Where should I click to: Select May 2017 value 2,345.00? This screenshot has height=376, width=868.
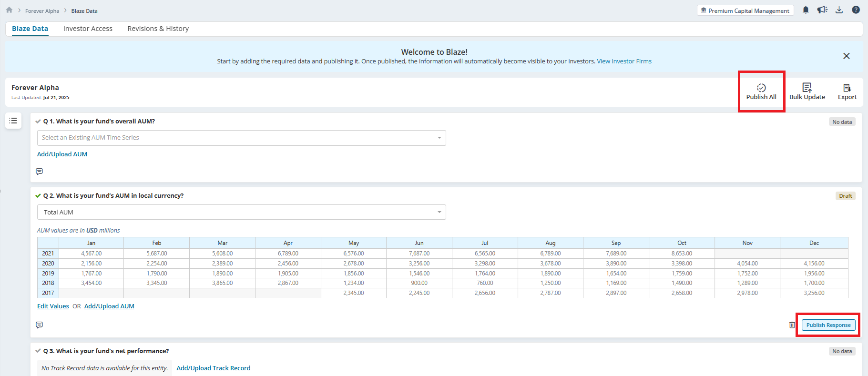pos(354,293)
